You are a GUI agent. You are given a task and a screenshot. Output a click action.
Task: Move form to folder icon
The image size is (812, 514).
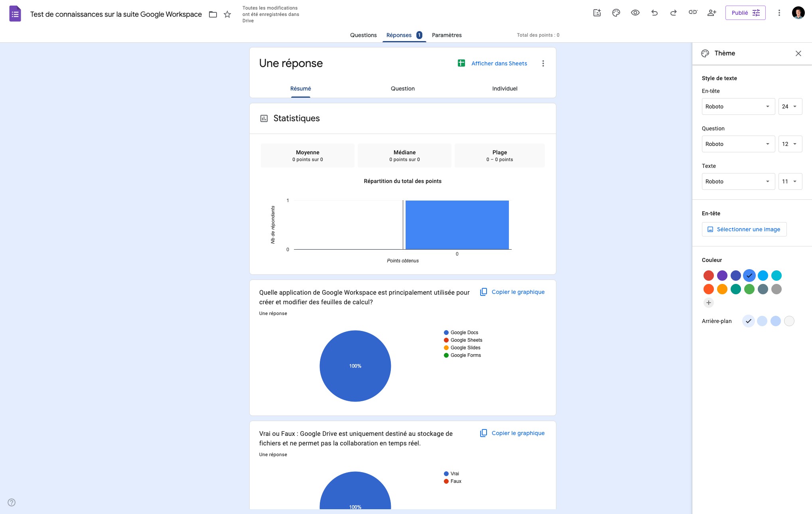(x=213, y=14)
